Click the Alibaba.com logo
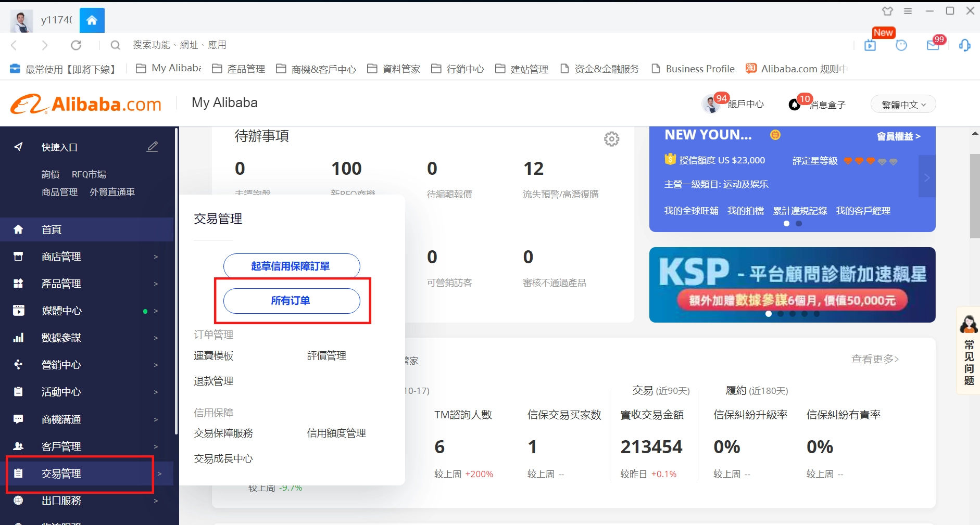 click(x=86, y=104)
